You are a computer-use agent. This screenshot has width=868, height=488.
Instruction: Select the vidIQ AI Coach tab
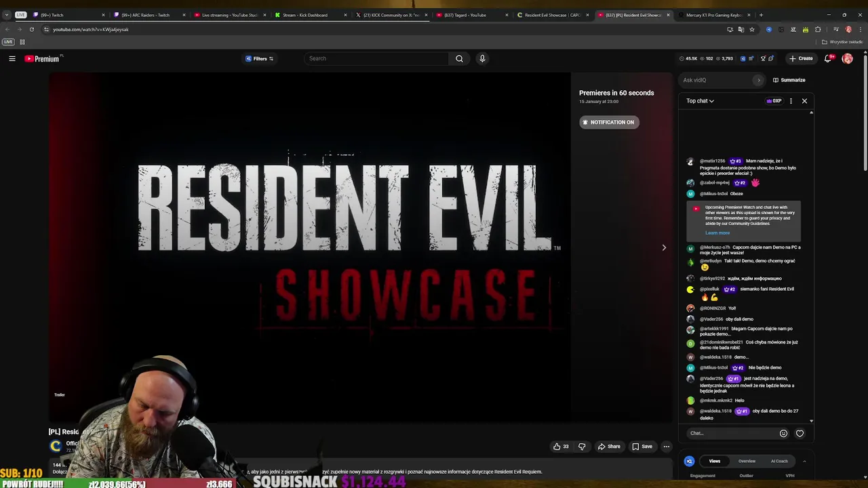pyautogui.click(x=779, y=461)
